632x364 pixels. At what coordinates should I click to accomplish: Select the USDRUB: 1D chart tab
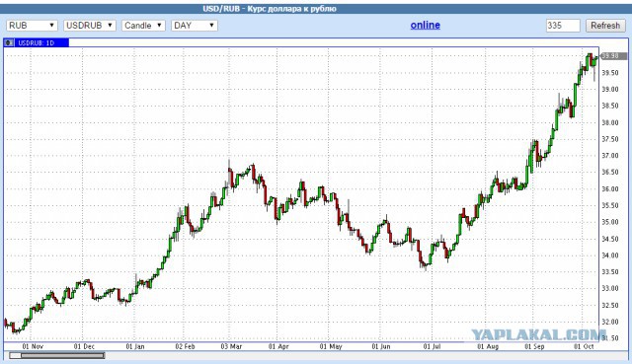point(41,42)
